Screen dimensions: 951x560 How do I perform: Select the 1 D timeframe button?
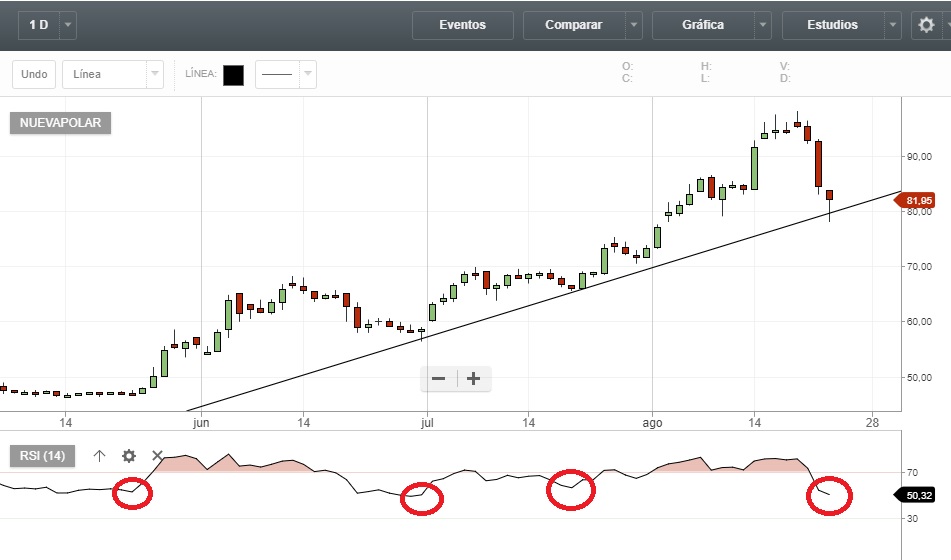click(x=39, y=25)
